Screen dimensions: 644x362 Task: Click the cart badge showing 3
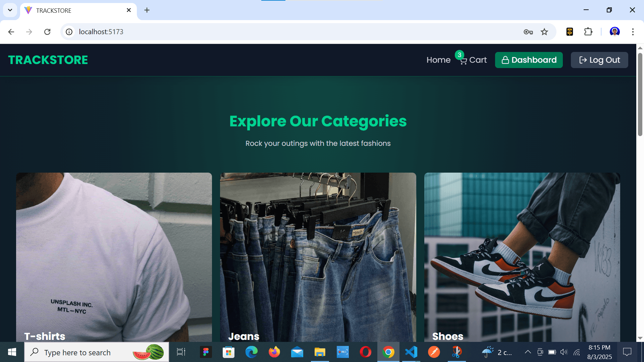point(460,55)
